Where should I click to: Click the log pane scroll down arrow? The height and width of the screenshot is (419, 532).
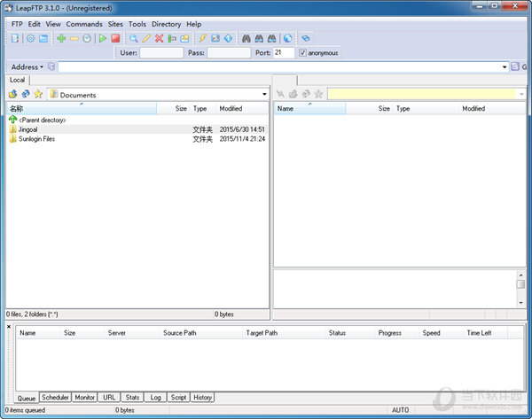520,303
